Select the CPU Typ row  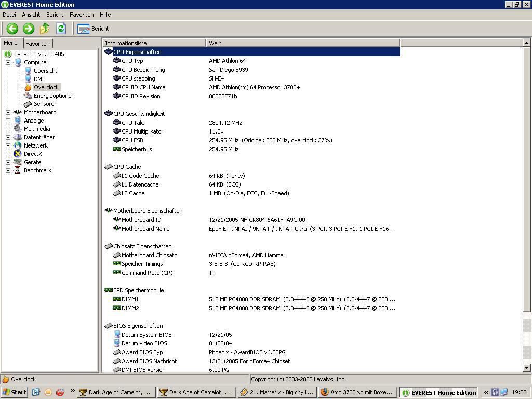[251, 61]
